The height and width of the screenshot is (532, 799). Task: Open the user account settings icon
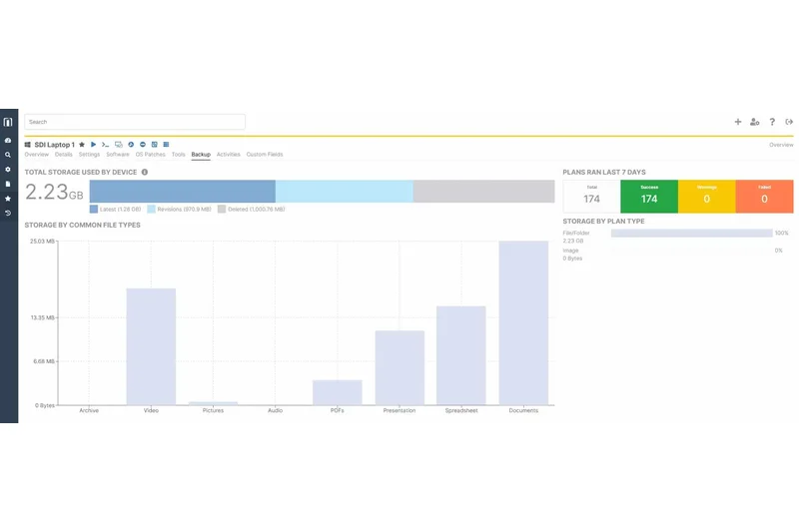point(755,122)
